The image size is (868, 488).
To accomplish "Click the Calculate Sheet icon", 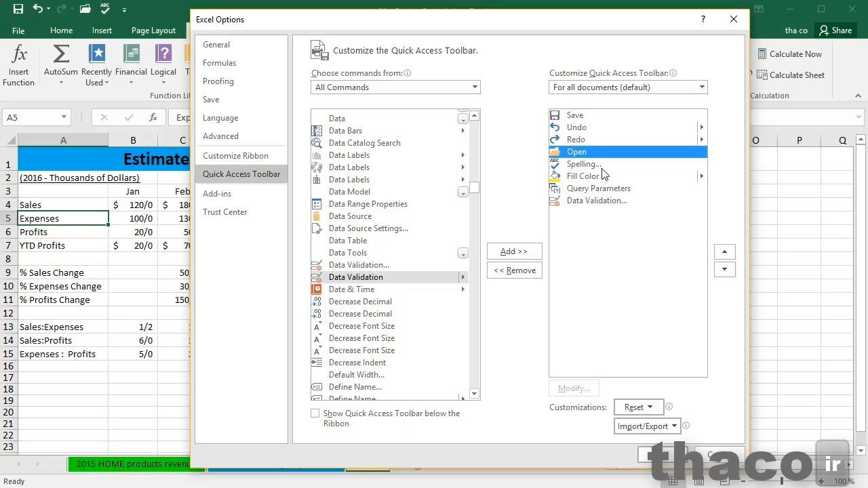I will point(762,75).
